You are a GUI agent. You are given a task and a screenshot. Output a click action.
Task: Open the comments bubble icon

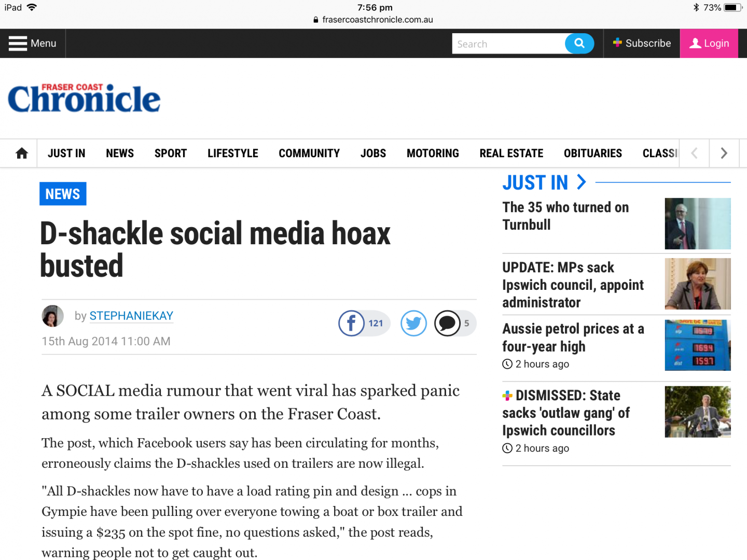click(447, 324)
